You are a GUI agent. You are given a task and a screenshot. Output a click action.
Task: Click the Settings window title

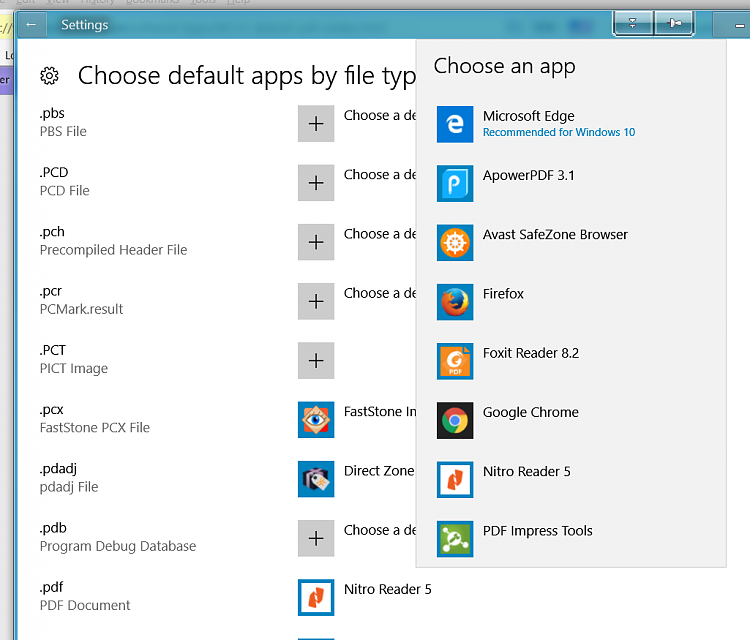pos(85,25)
